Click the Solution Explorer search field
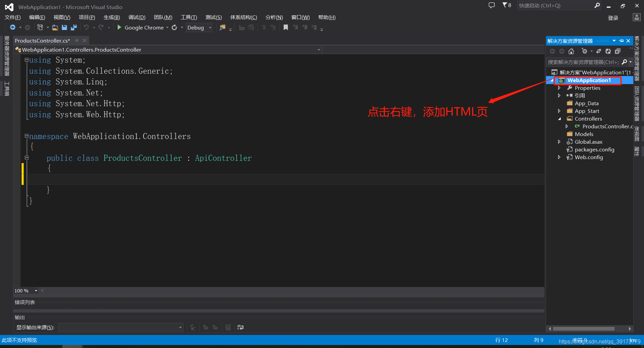The width and height of the screenshot is (644, 348). click(583, 62)
